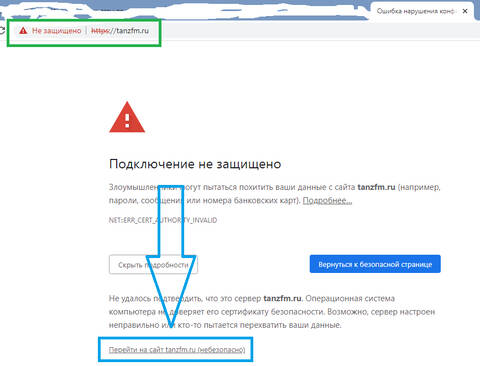The image size is (480, 366).
Task: Click 'Вернуться к безопасной странице' button
Action: pos(375,264)
